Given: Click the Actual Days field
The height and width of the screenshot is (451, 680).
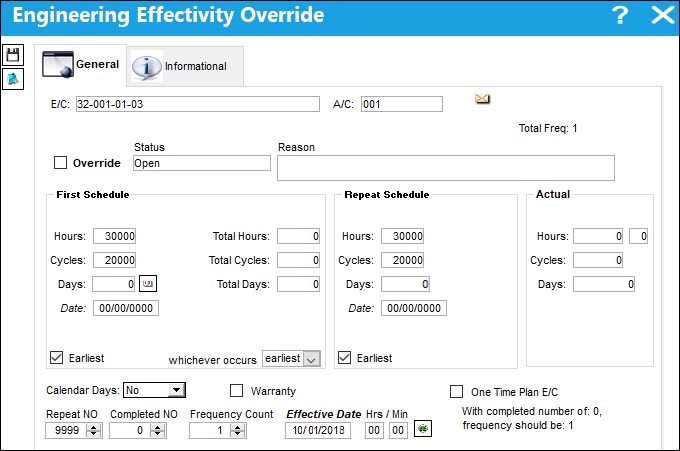Looking at the screenshot, I should point(604,284).
